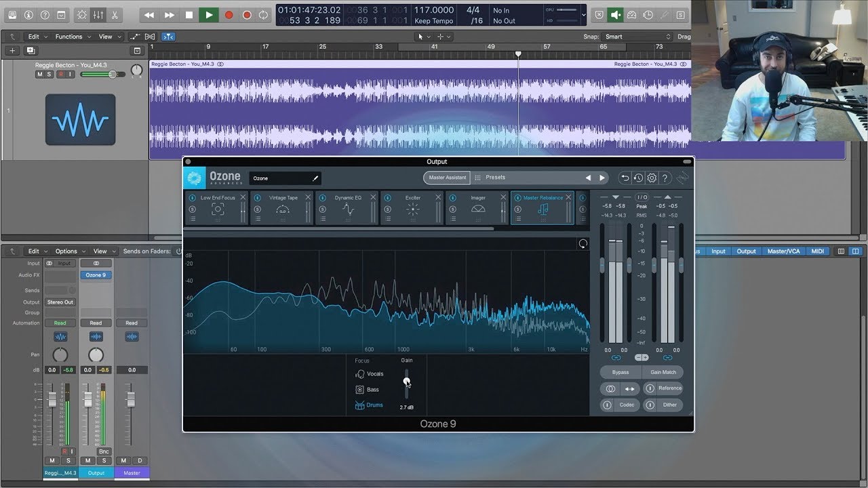Reset the spectrum display with refresh icon

click(583, 244)
